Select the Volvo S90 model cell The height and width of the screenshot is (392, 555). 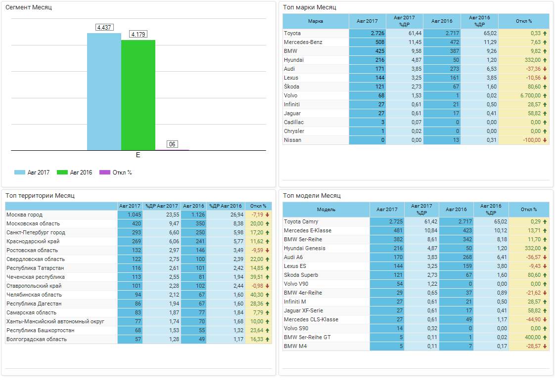point(326,328)
